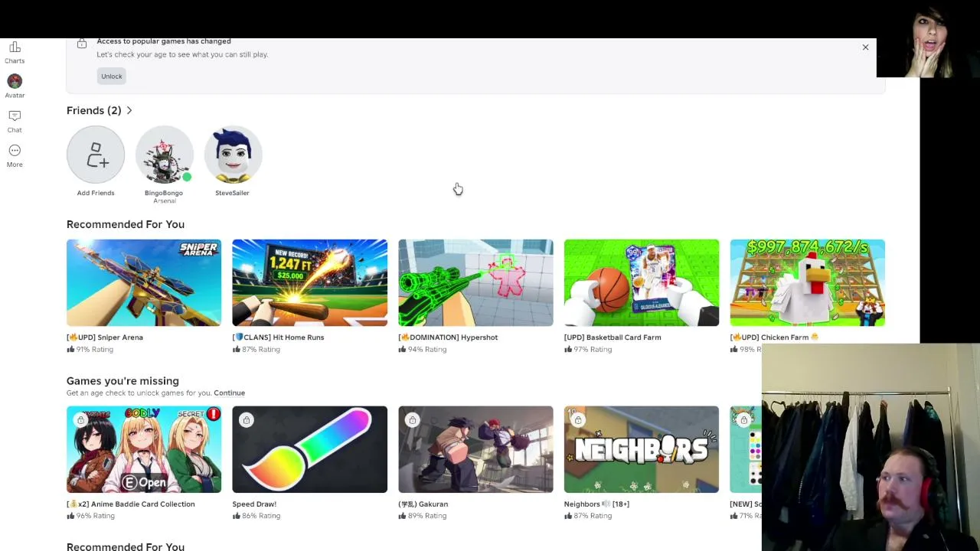Click the '[UPD] Basketball Card Farm' title

click(612, 337)
